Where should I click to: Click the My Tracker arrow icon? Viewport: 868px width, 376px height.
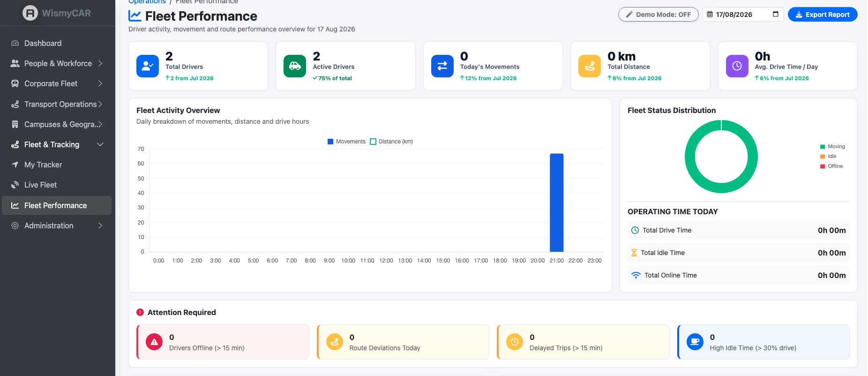(15, 165)
